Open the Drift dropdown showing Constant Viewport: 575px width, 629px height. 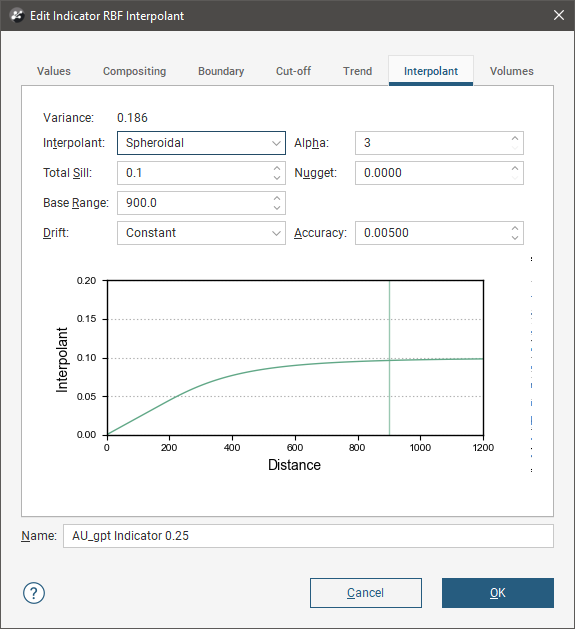click(x=201, y=233)
